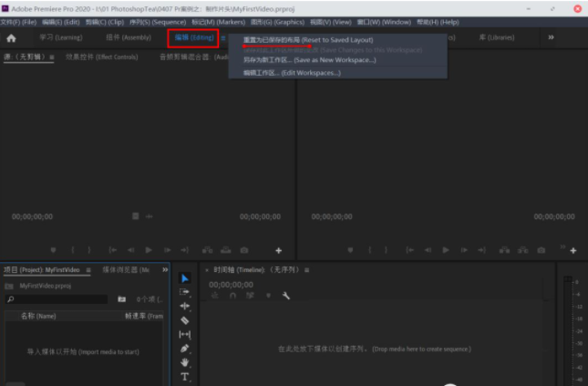
Task: Mark In in the Program monitor
Action: tap(370, 250)
